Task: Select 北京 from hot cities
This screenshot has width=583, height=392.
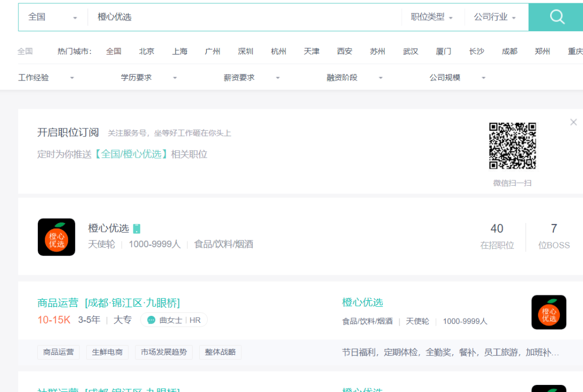Action: pyautogui.click(x=147, y=51)
